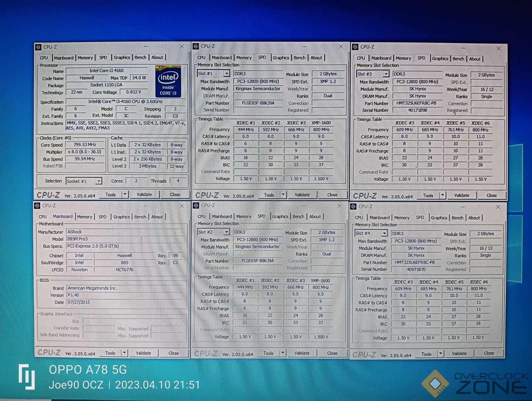The height and width of the screenshot is (401, 532).
Task: Click the BIOS version P1.40 field
Action: pos(124,295)
